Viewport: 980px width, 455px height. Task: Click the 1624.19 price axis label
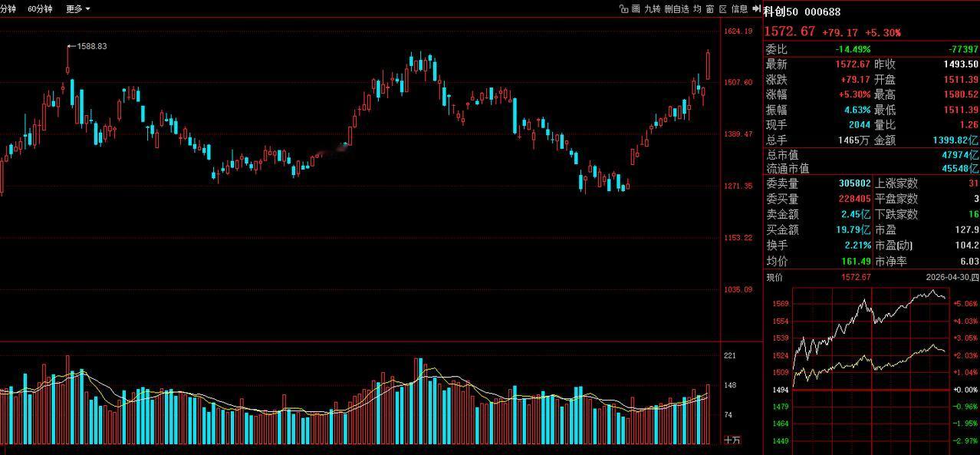(738, 31)
